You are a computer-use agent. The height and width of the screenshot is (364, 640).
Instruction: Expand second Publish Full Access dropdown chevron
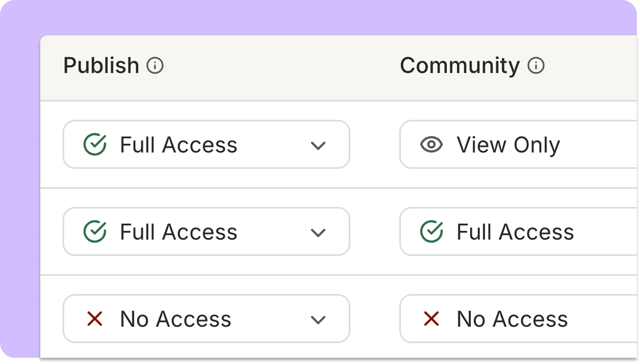click(x=318, y=233)
